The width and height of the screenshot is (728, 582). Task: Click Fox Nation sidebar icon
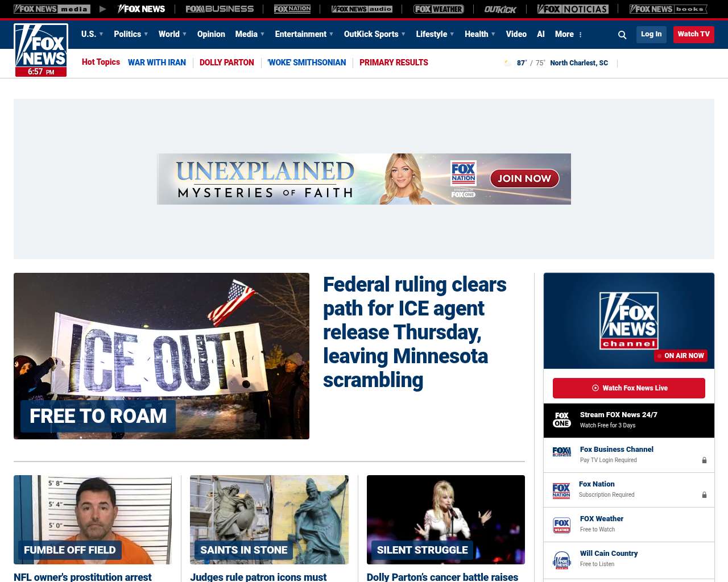pyautogui.click(x=561, y=490)
